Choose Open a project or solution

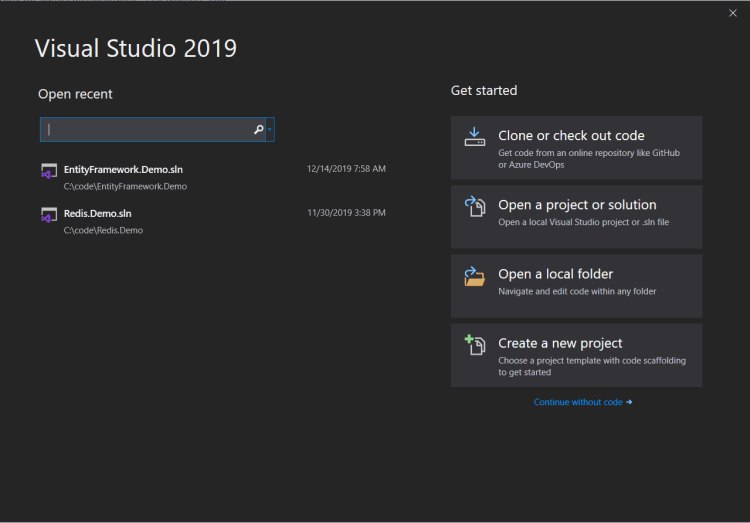576,217
